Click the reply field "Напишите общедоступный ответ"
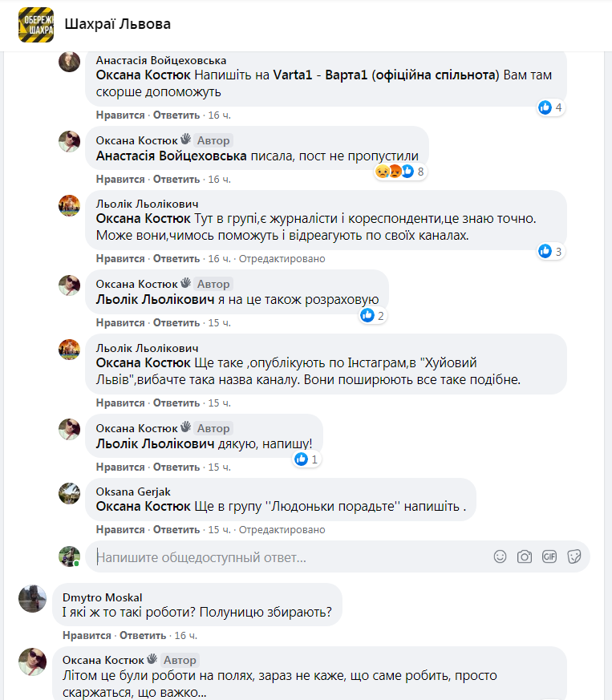 [289, 556]
